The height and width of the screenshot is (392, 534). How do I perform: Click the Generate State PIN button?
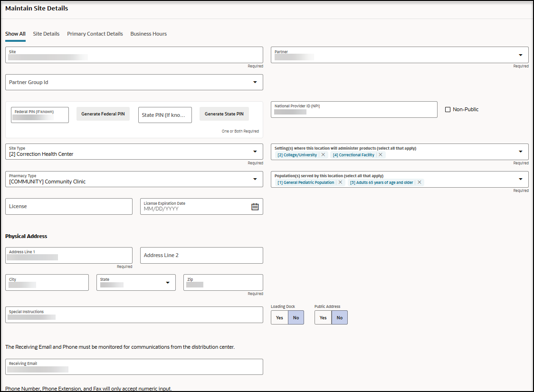pos(224,114)
